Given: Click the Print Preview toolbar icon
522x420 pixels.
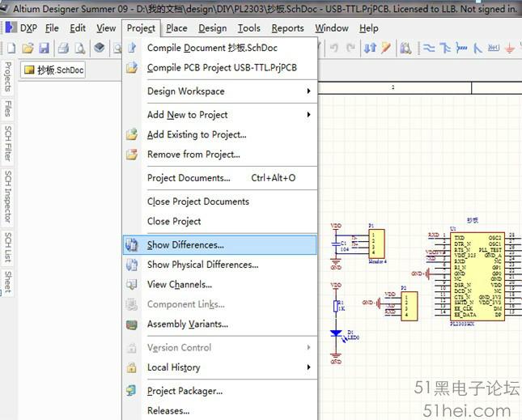Looking at the screenshot, I should tap(80, 49).
